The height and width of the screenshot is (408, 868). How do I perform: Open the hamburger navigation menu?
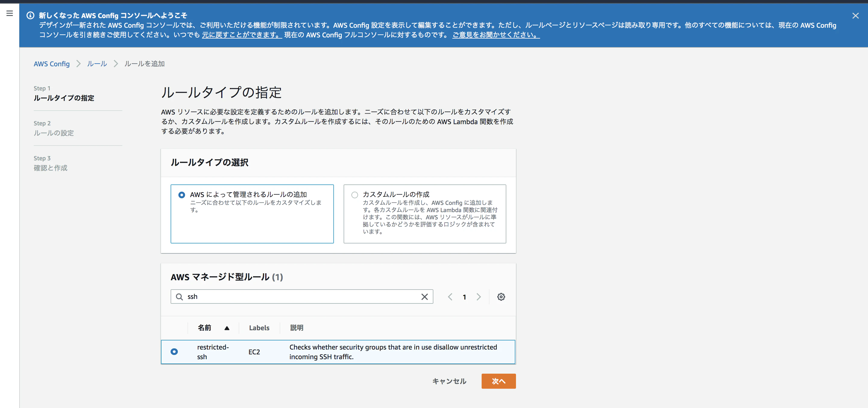9,14
